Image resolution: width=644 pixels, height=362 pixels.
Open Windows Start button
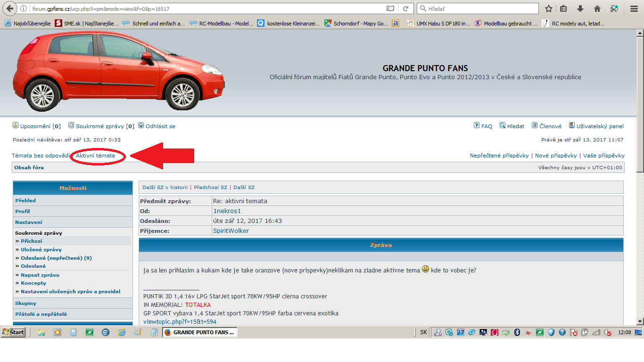[13, 332]
